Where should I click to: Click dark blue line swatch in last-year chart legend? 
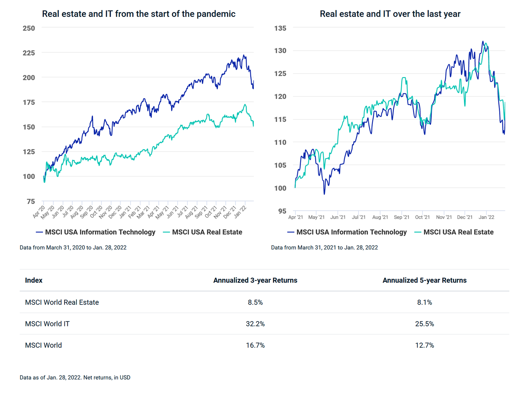tap(291, 232)
